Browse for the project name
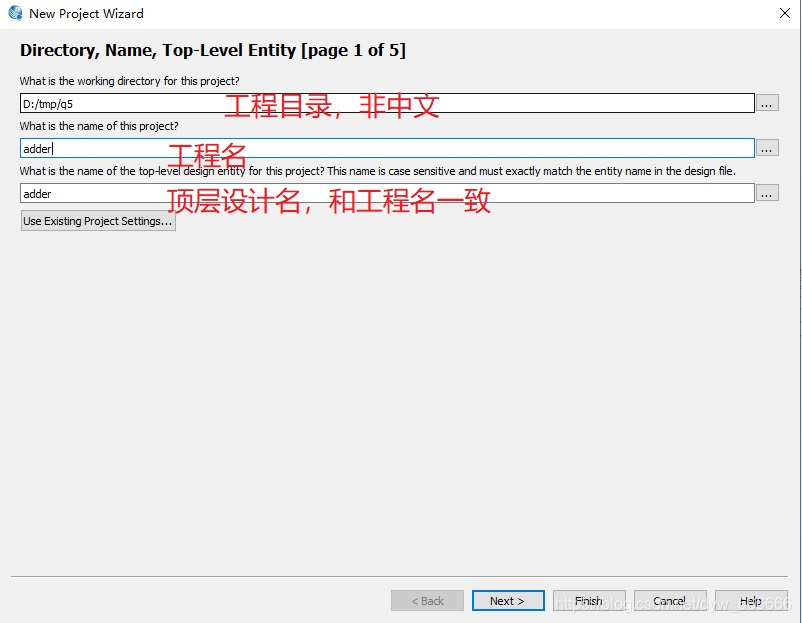The height and width of the screenshot is (623, 802). click(x=767, y=148)
